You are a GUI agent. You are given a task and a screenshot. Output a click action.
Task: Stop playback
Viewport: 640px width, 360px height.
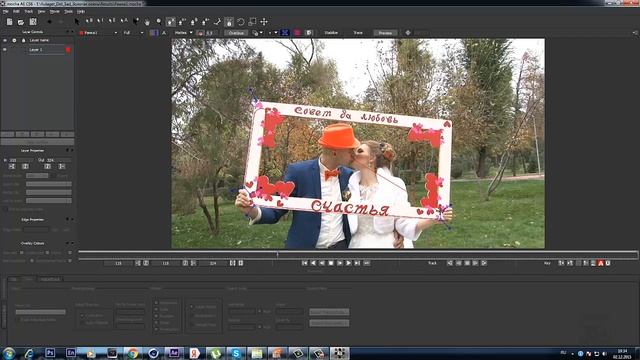331,263
